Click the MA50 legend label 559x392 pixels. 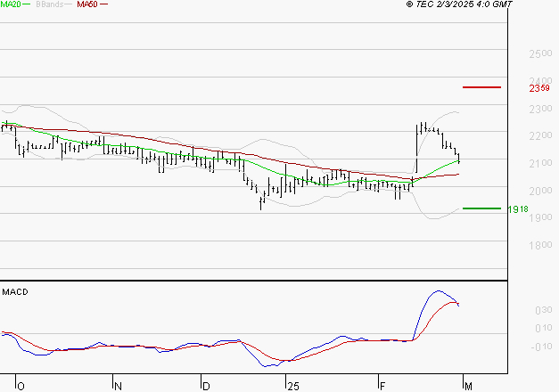tap(87, 4)
